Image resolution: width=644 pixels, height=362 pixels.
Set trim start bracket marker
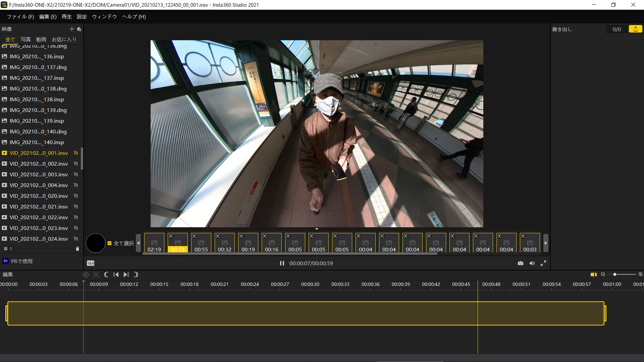pos(106,275)
